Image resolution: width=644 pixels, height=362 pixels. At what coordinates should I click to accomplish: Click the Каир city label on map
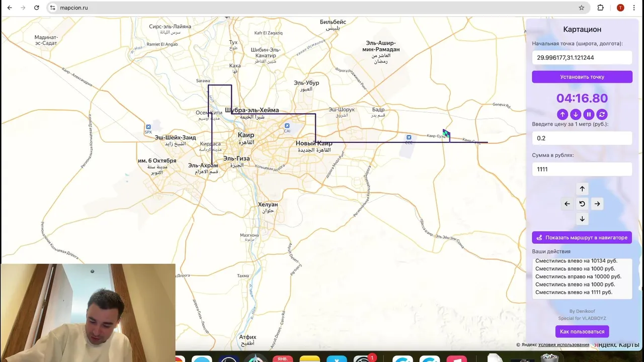(246, 135)
